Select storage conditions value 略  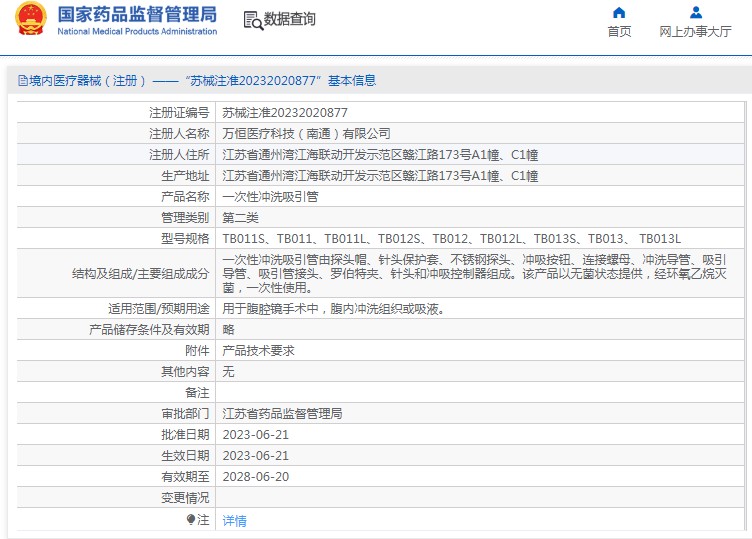click(228, 329)
